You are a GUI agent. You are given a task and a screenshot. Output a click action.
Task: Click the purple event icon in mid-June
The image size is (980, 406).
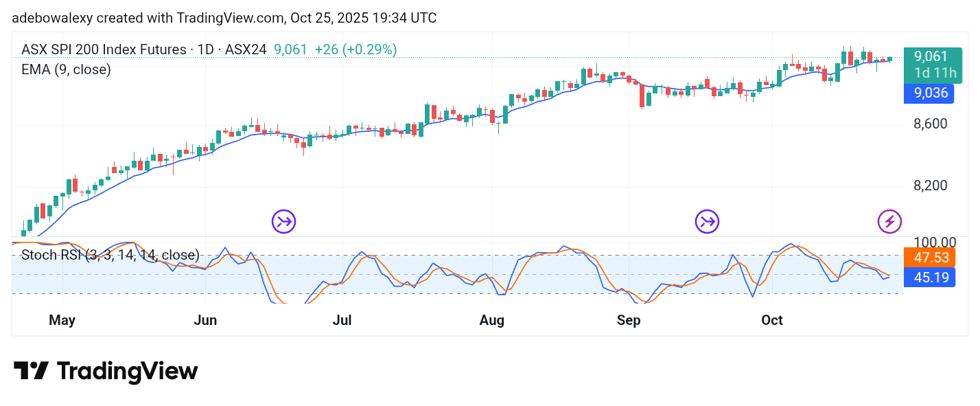tap(283, 221)
